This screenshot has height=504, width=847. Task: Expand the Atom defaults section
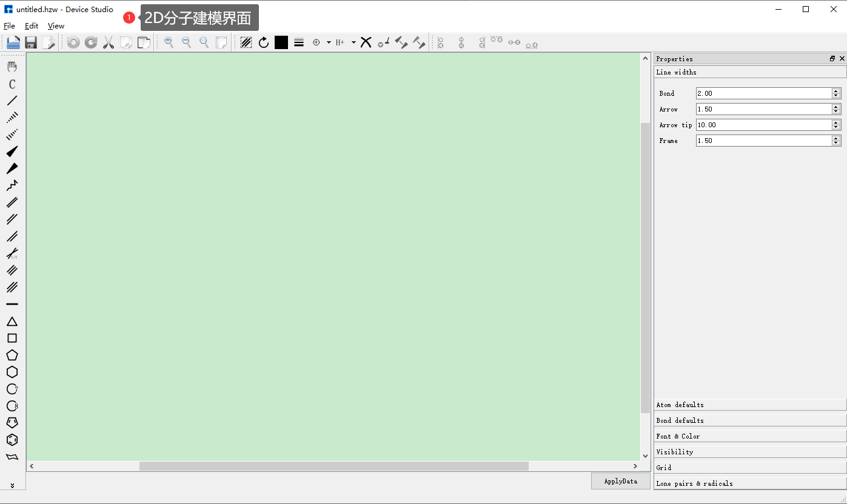[x=750, y=405]
